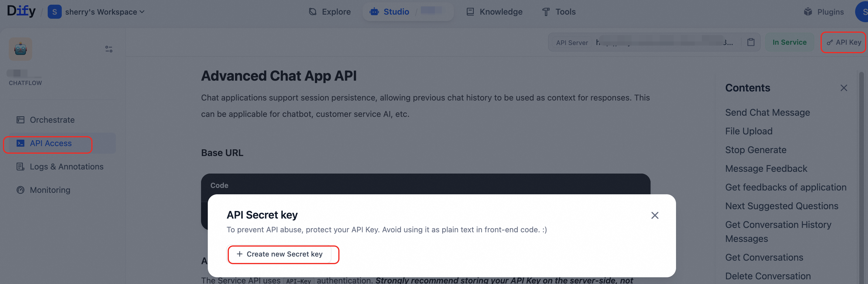Click Create new Secret key
This screenshot has width=868, height=284.
click(280, 254)
